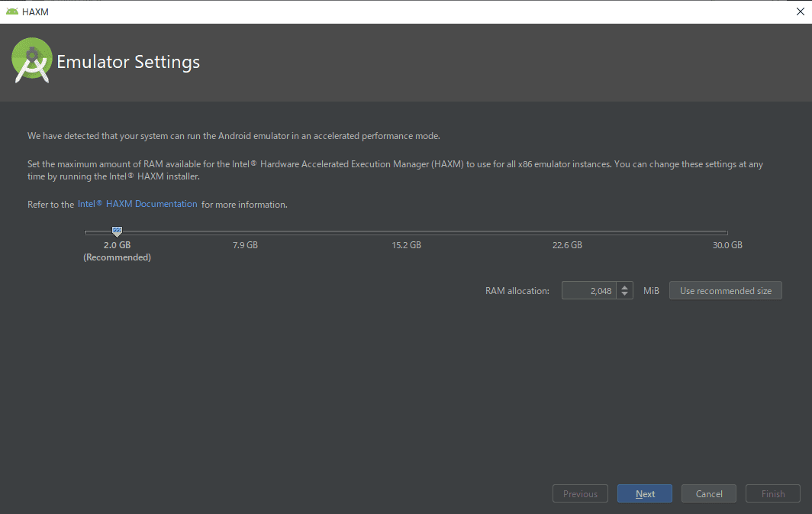Image resolution: width=812 pixels, height=514 pixels.
Task: Increase RAM allocation with the up arrow
Action: (x=624, y=286)
